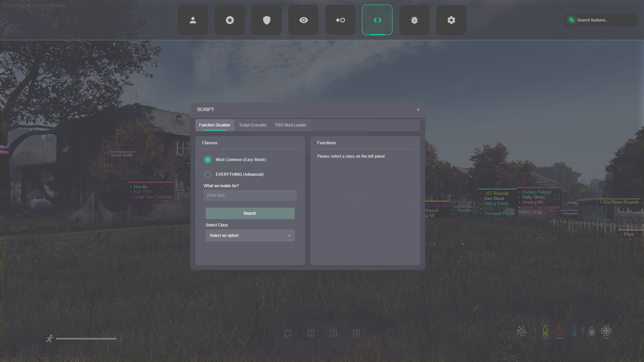Click the magnifier icon in search box
Image resolution: width=644 pixels, height=362 pixels.
pyautogui.click(x=572, y=20)
